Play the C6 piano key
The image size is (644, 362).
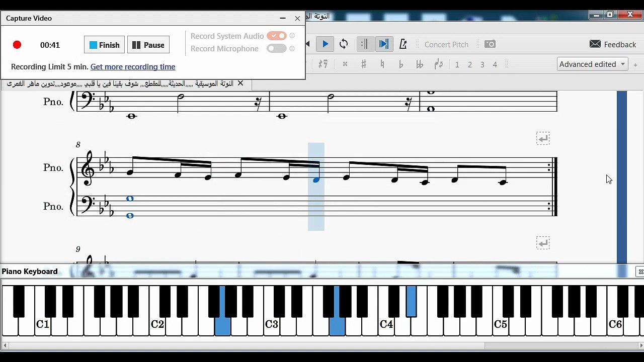coord(615,324)
